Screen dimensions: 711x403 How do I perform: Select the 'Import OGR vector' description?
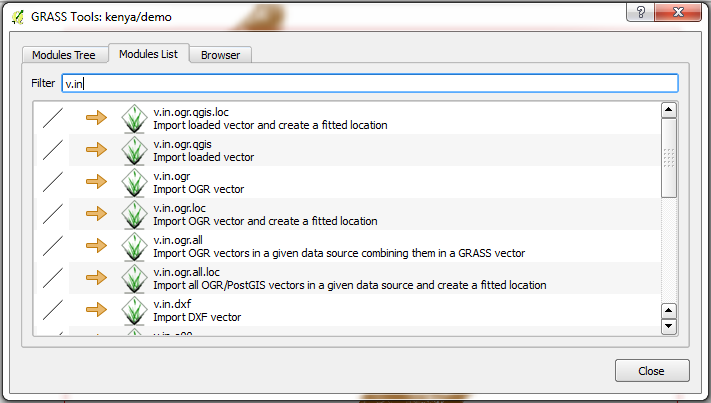199,189
